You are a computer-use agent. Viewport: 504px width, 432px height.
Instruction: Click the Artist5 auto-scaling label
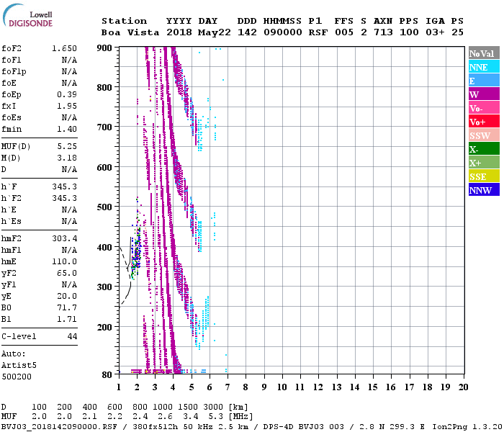point(19,366)
